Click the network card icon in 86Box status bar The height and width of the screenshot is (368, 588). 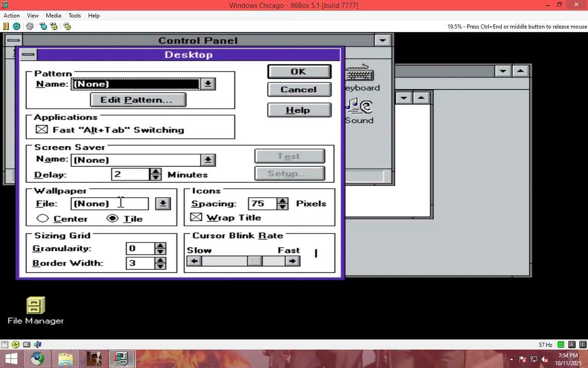(x=27, y=345)
